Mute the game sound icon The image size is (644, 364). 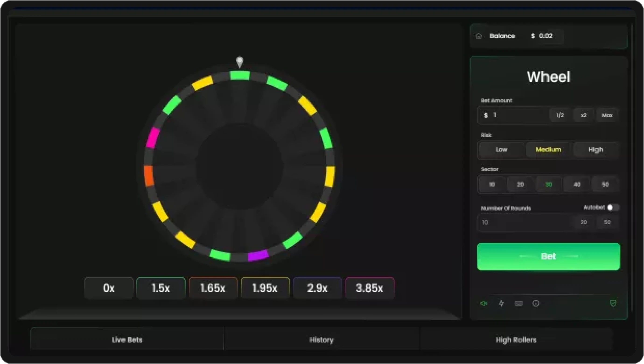(x=483, y=304)
